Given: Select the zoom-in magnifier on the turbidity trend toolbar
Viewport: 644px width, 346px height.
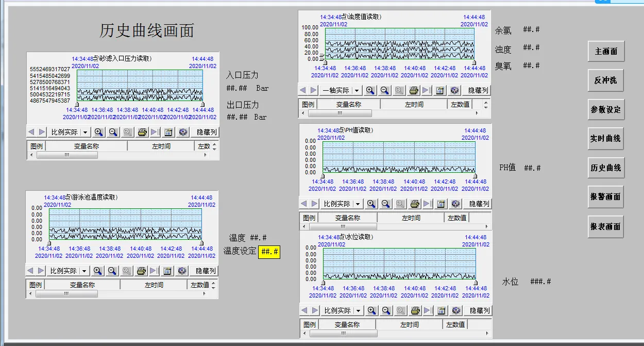Looking at the screenshot, I should pos(370,90).
